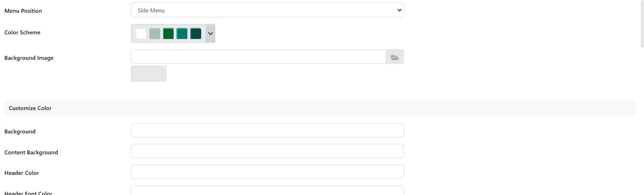644x195 pixels.
Task: Choose the bright green color swatch
Action: (168, 34)
